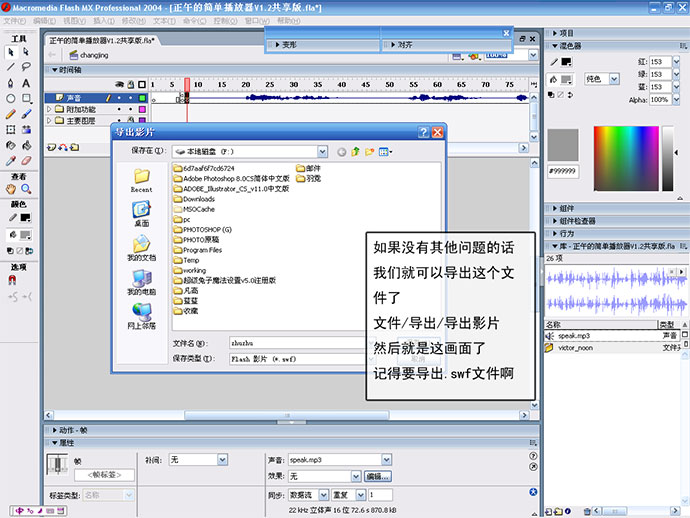Select the Hand tool
Viewport: 690px width, 518px height.
point(11,189)
